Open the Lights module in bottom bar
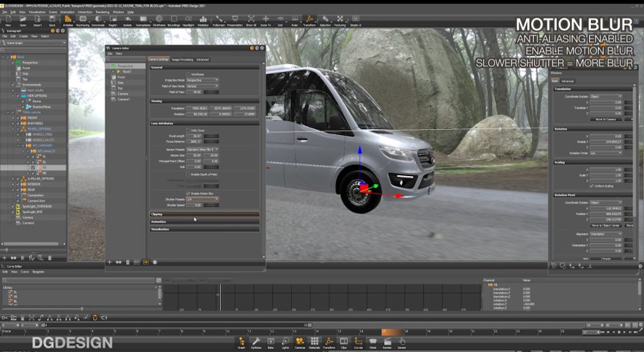 point(285,342)
